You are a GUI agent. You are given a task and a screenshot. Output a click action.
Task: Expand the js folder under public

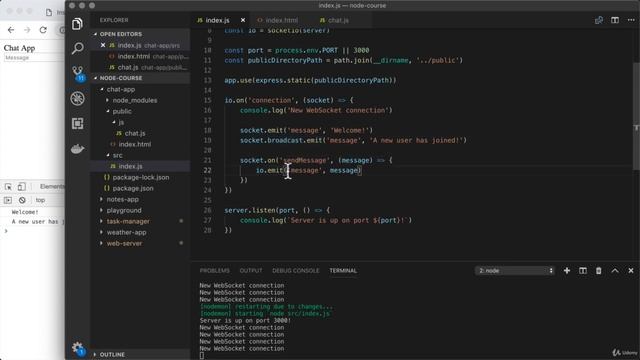point(114,122)
